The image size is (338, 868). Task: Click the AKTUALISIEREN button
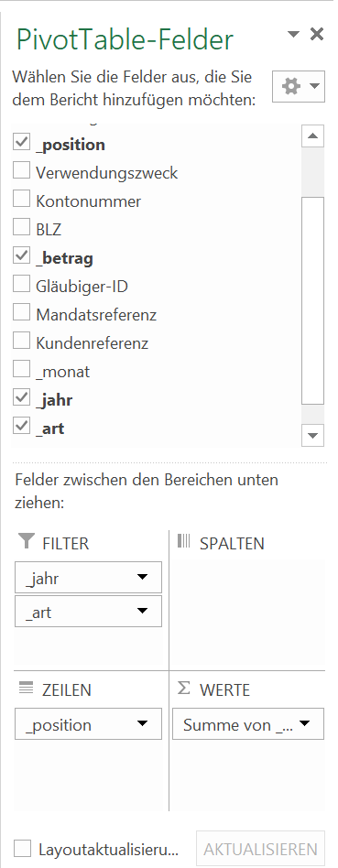260,849
